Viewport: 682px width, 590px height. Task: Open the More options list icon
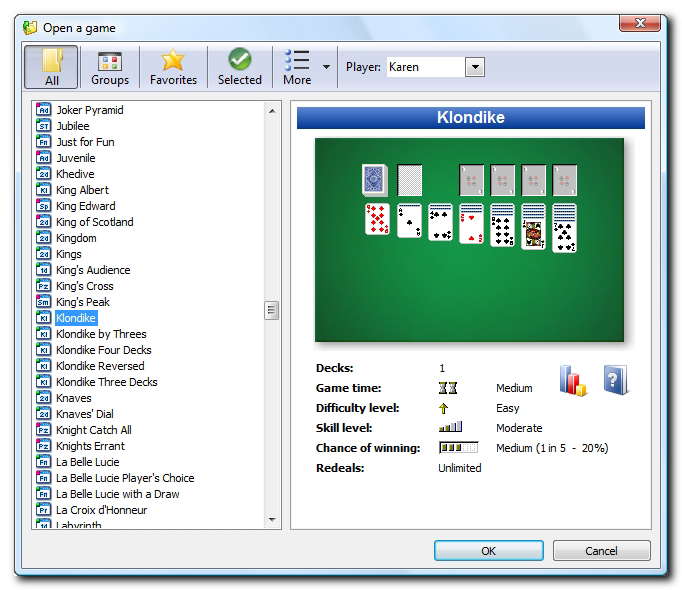[x=297, y=67]
